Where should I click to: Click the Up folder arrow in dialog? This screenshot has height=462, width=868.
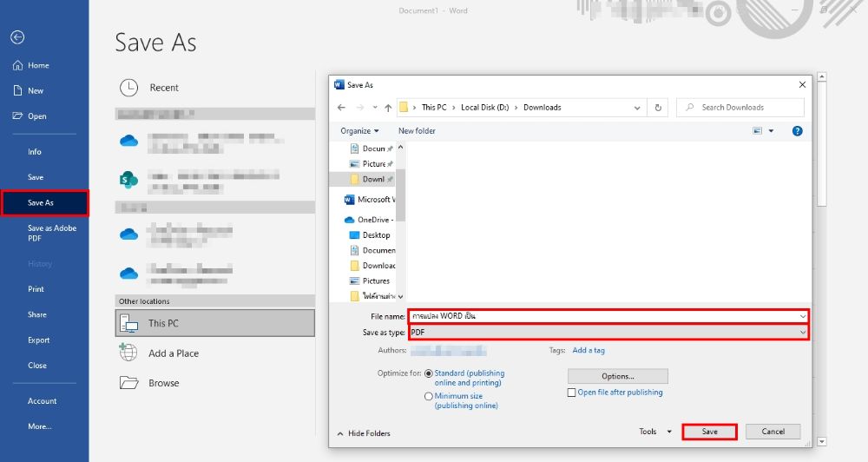point(388,108)
